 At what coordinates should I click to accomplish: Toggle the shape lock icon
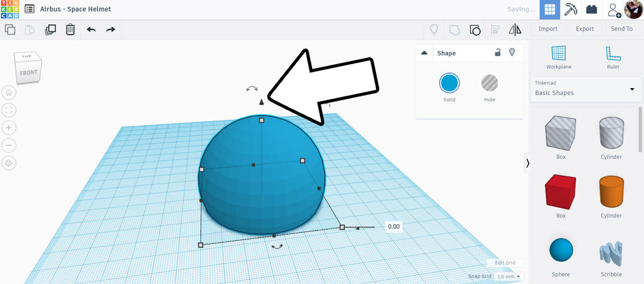tap(497, 52)
